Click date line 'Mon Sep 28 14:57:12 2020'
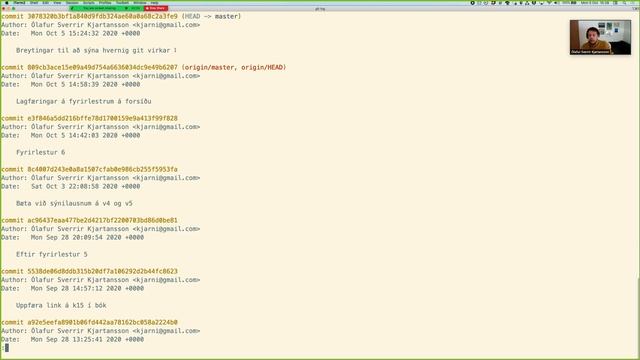The height and width of the screenshot is (360, 640). click(76, 289)
